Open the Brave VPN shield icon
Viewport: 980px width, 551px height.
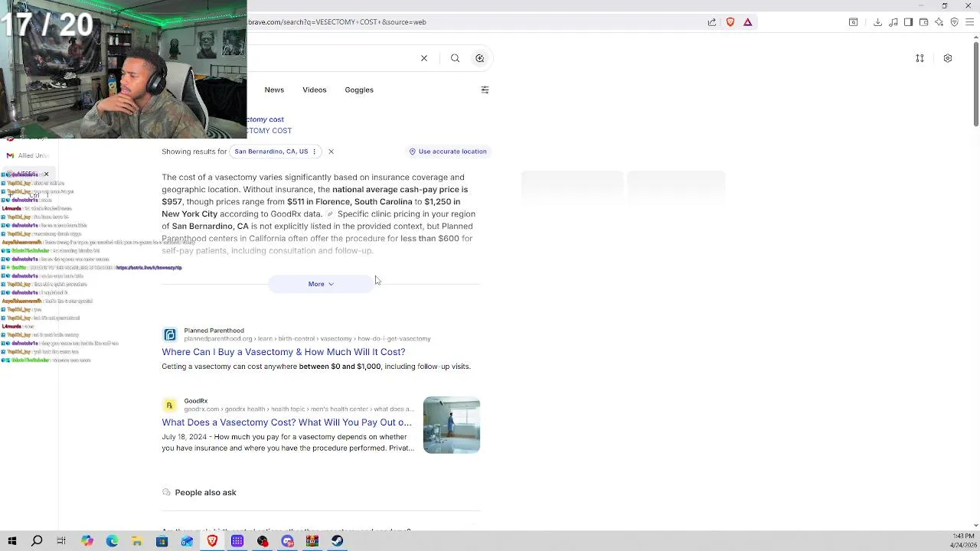[955, 22]
